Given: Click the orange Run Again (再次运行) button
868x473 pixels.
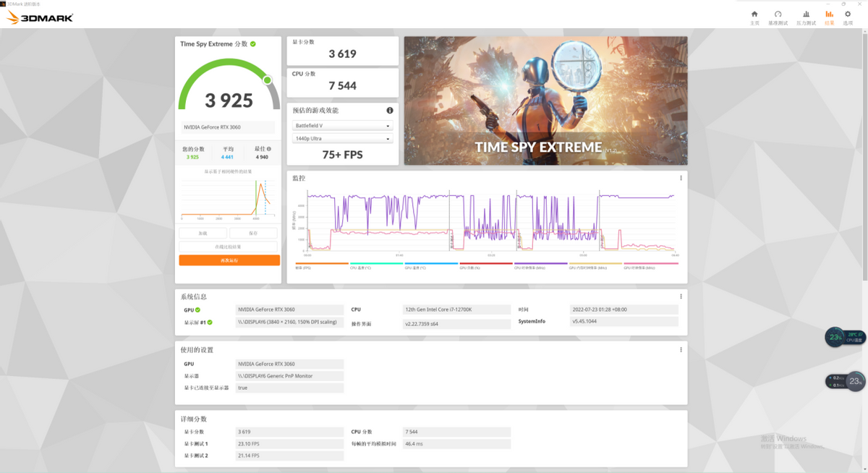Looking at the screenshot, I should 229,260.
